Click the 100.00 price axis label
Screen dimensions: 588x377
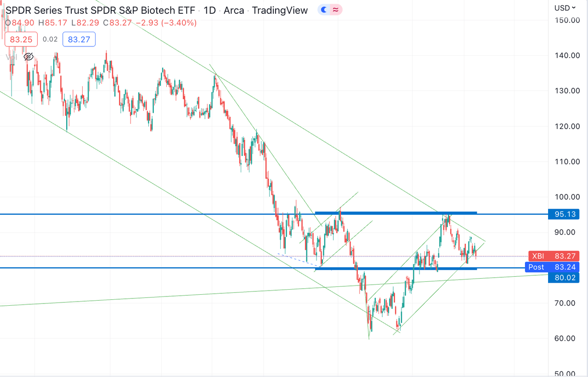(x=567, y=197)
